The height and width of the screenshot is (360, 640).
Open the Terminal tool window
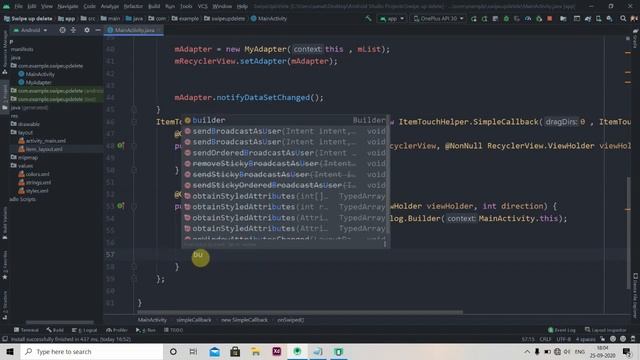click(x=26, y=330)
